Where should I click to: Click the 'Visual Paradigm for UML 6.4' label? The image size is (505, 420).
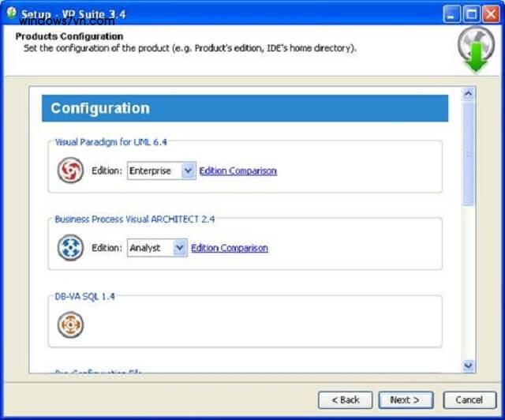[x=110, y=142]
